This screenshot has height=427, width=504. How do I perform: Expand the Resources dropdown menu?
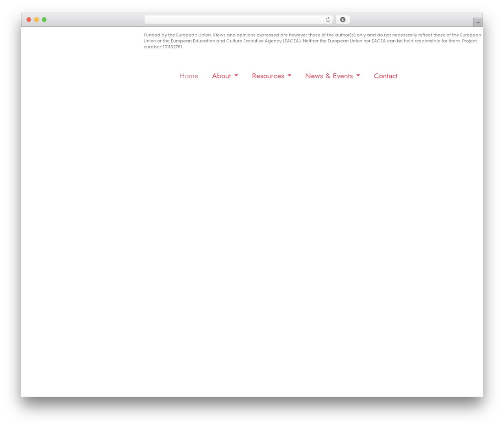tap(272, 76)
